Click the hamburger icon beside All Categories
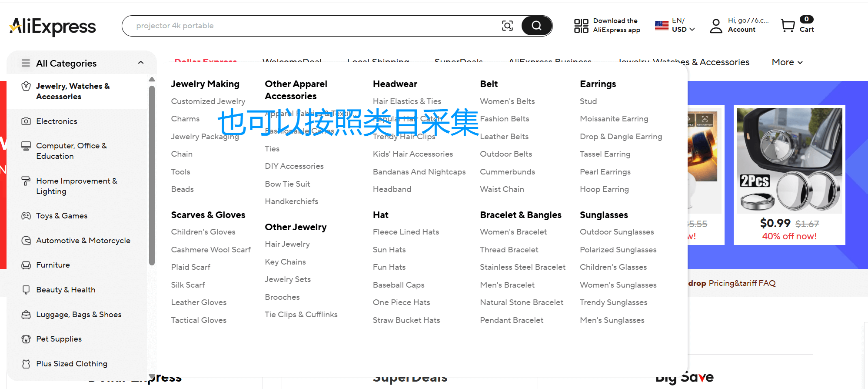This screenshot has width=868, height=389. pos(26,63)
